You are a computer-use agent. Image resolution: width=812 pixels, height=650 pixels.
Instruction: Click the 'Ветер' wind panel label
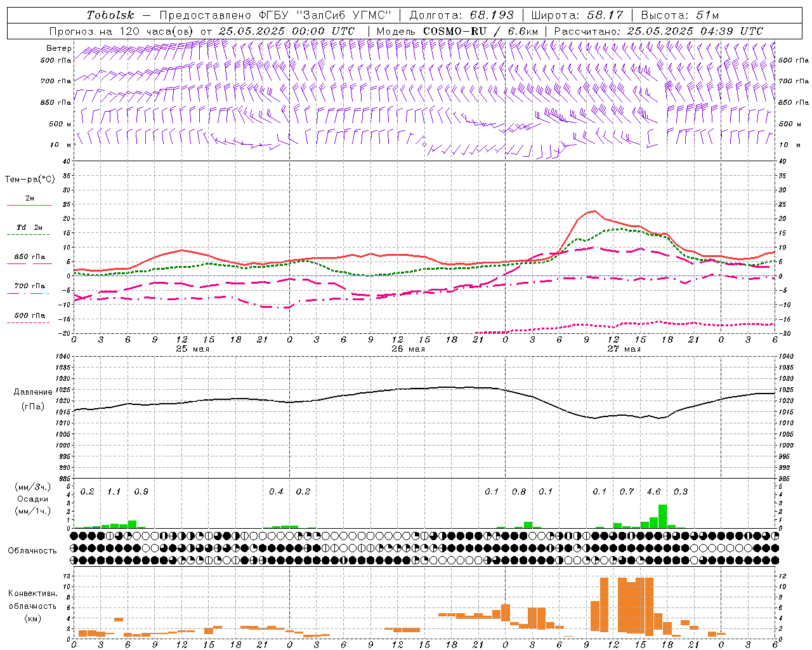pyautogui.click(x=58, y=48)
